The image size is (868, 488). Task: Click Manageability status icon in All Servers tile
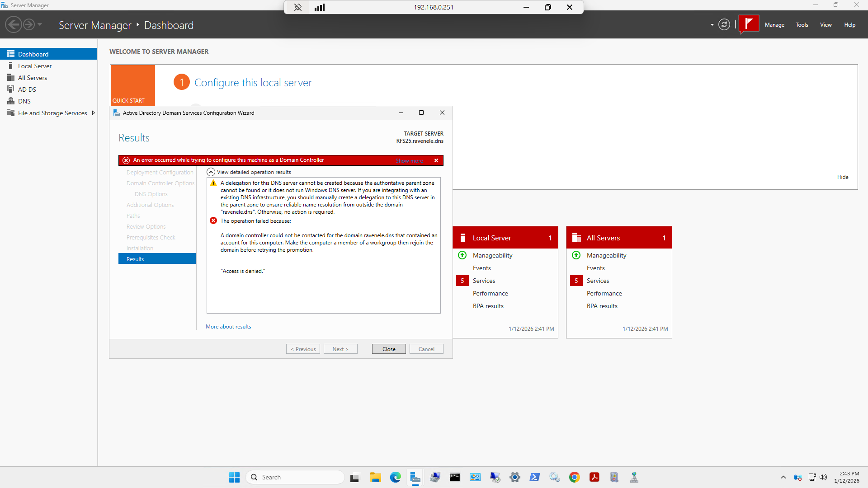pyautogui.click(x=576, y=255)
